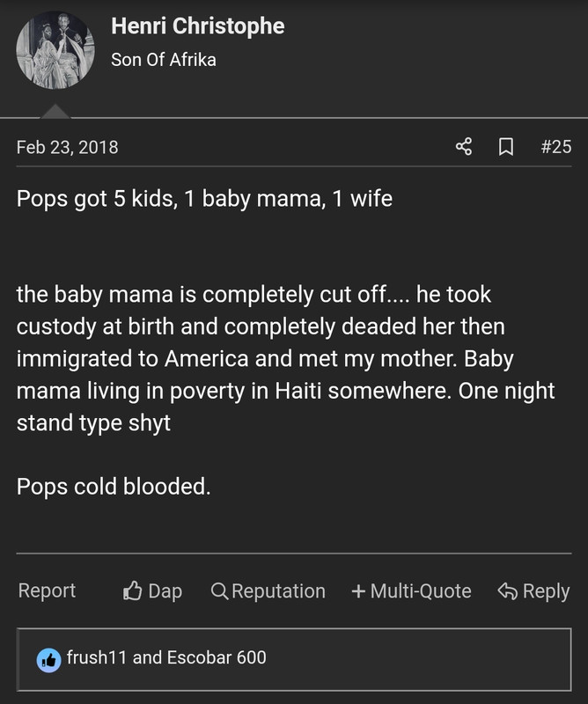
Task: Open frush11's profile from the likes list
Action: (x=97, y=657)
